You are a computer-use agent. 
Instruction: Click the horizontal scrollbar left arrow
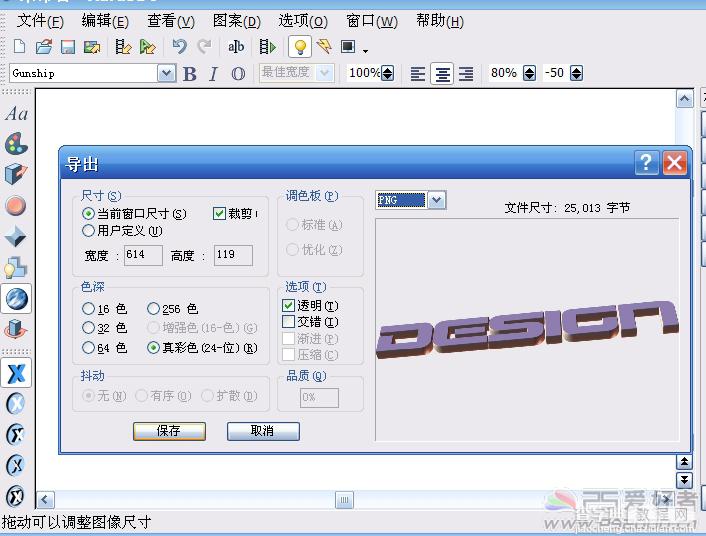point(45,500)
